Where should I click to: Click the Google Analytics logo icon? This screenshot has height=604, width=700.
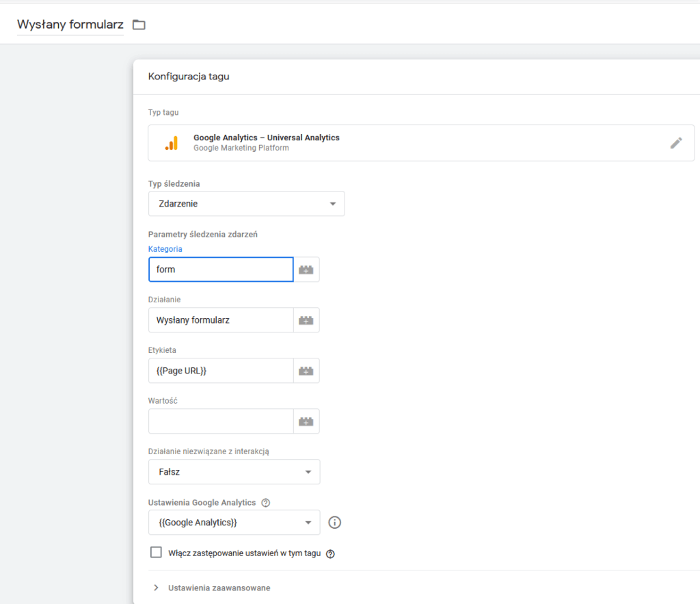pos(171,143)
